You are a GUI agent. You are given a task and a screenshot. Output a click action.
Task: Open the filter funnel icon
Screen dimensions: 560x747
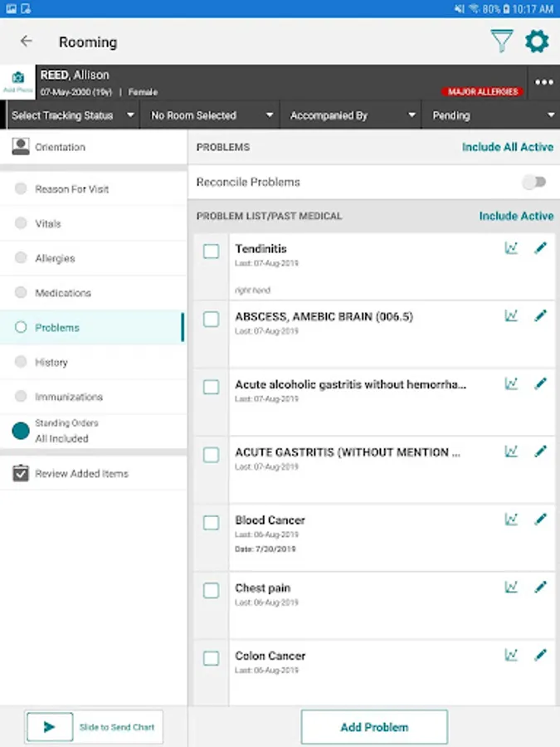point(501,41)
